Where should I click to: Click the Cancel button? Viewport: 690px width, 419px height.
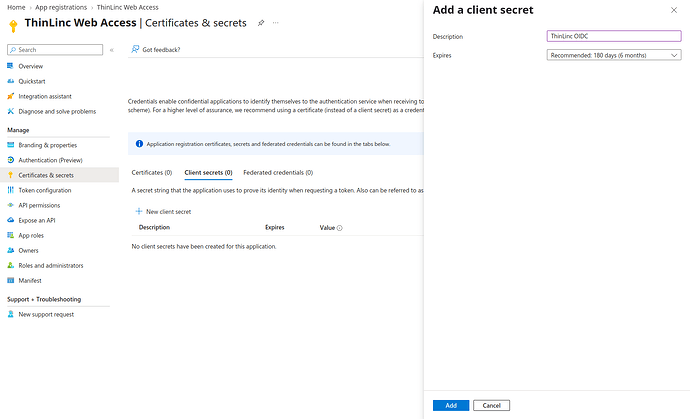[491, 405]
